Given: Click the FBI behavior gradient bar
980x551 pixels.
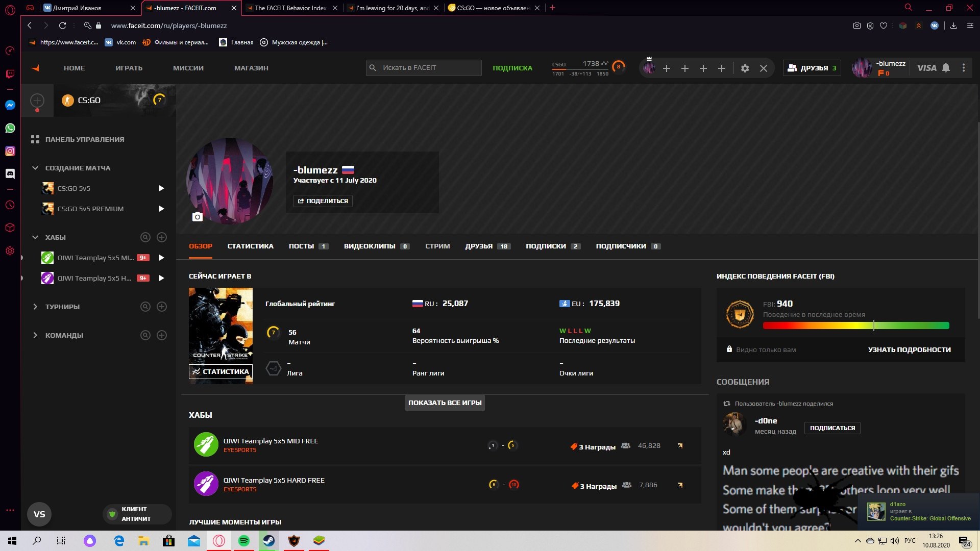Looking at the screenshot, I should [x=855, y=325].
